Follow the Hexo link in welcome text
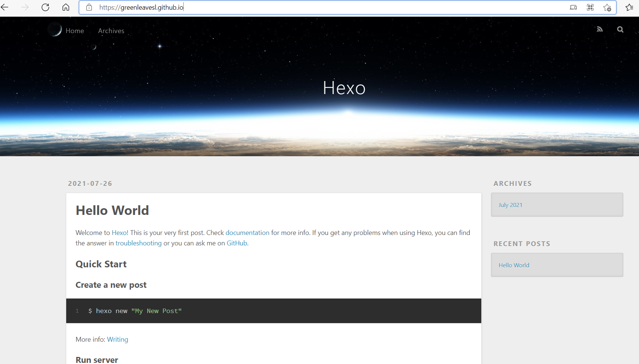Screen dimensions: 639x364 (x=119, y=233)
